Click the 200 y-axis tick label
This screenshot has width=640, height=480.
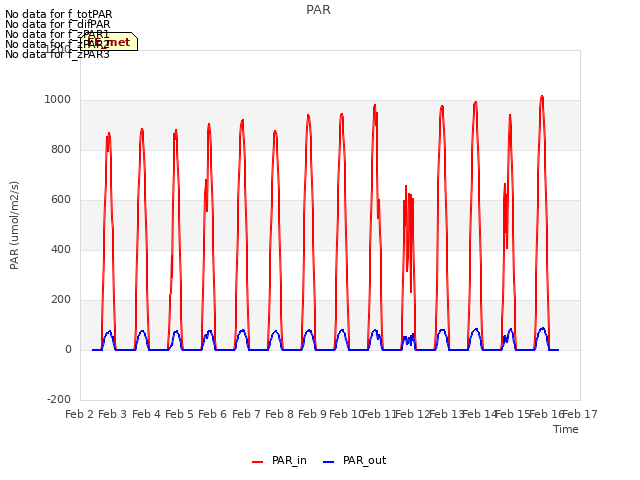61,300
